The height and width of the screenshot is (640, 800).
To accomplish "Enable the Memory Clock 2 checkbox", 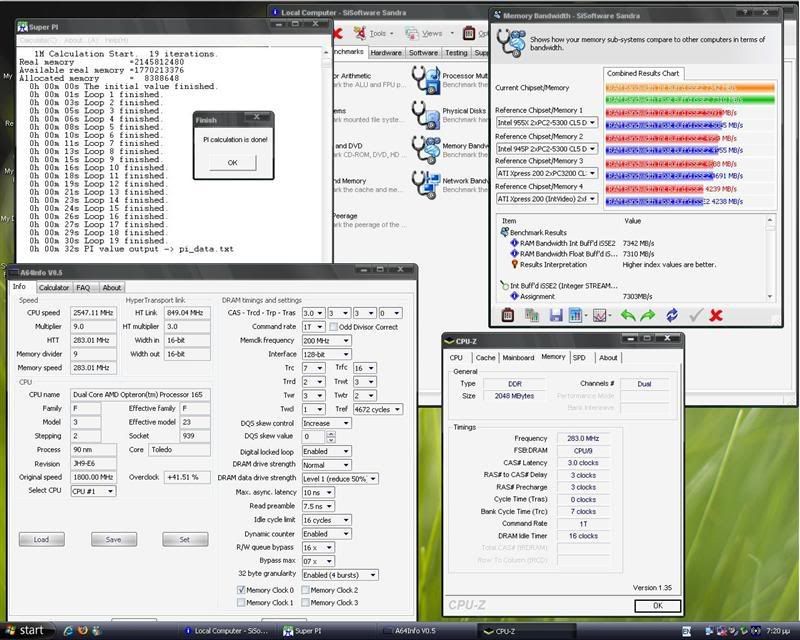I will click(x=303, y=590).
